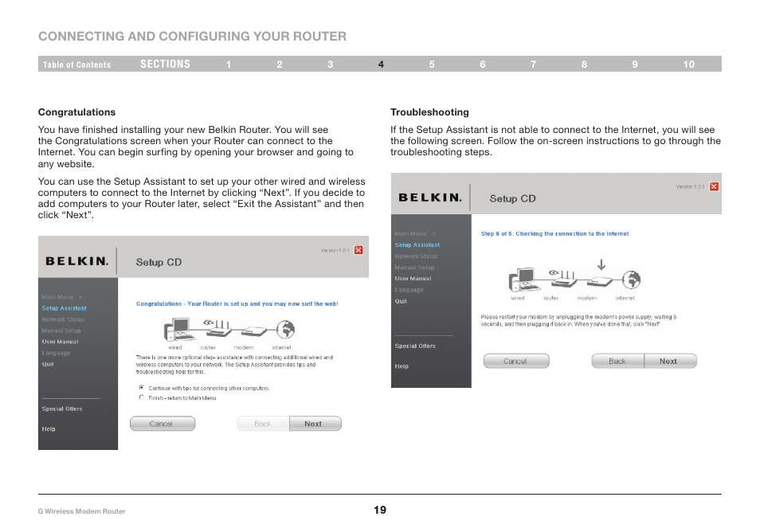Click Quit in Troubleshooting window sidebar
Viewport: 760px width, 532px height.
[x=401, y=301]
